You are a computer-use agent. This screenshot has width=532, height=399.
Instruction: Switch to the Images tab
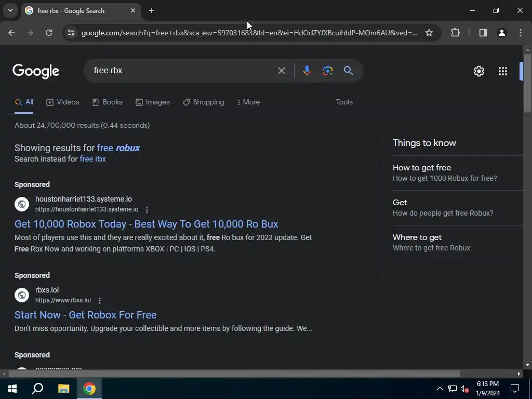click(x=152, y=102)
